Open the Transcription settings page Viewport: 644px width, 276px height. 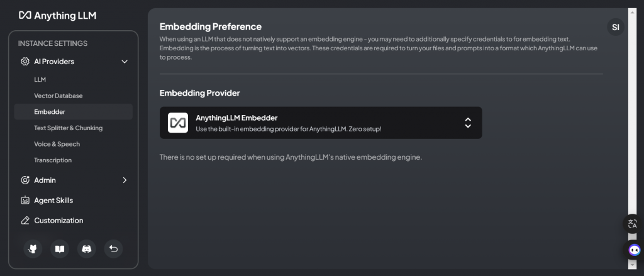tap(53, 160)
